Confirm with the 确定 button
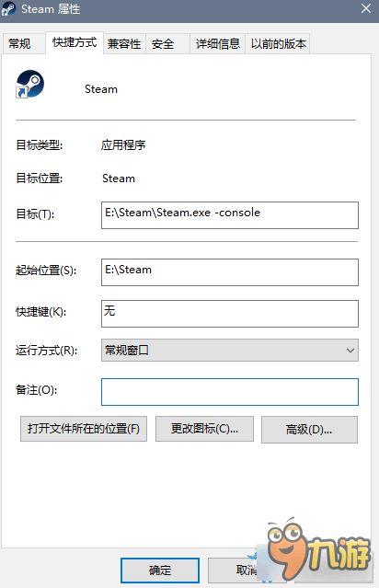This screenshot has width=379, height=588. click(160, 571)
